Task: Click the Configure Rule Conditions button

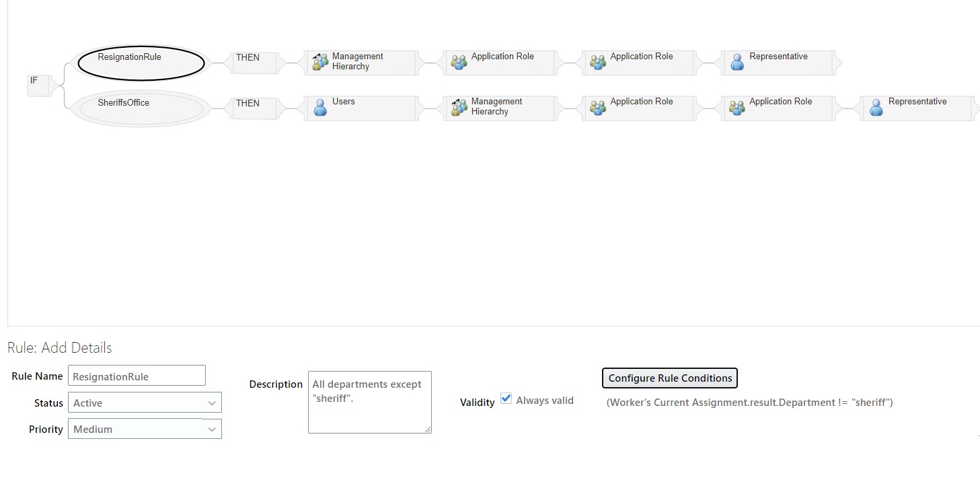Action: (669, 378)
